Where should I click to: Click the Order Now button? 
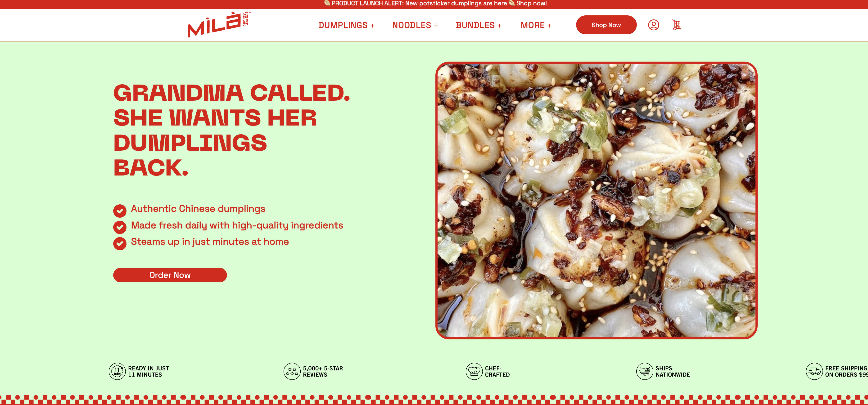pyautogui.click(x=170, y=275)
